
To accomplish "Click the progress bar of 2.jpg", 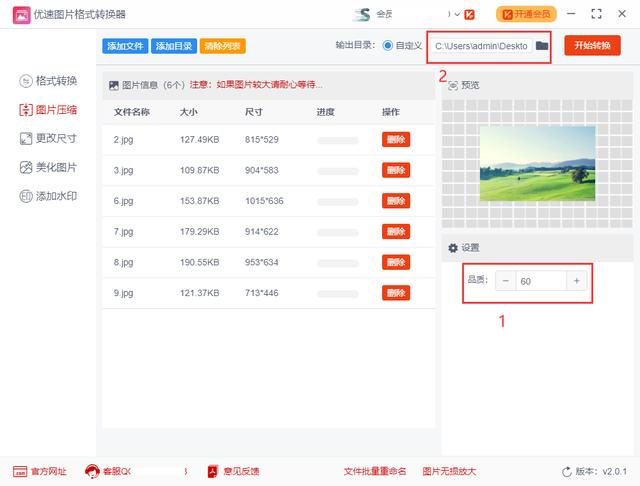I will 338,141.
